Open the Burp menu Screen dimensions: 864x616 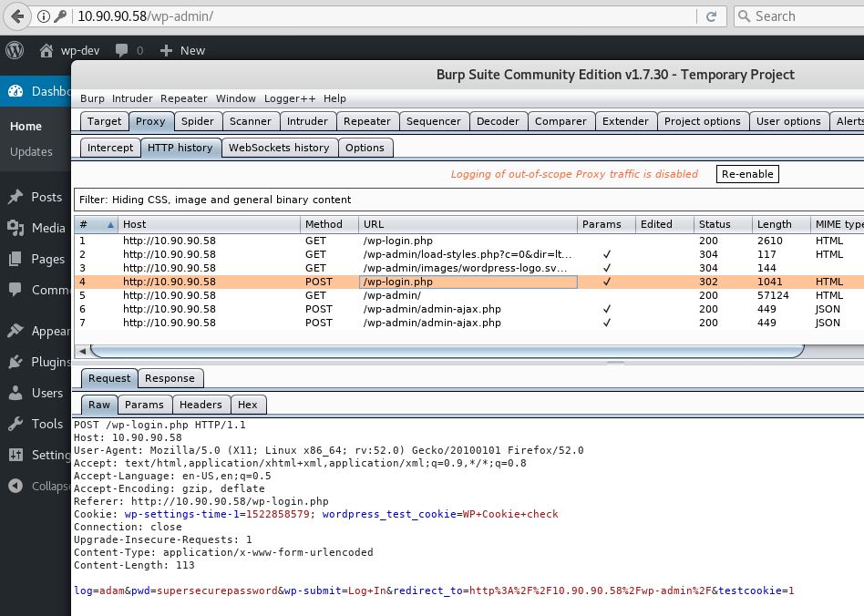pos(92,98)
